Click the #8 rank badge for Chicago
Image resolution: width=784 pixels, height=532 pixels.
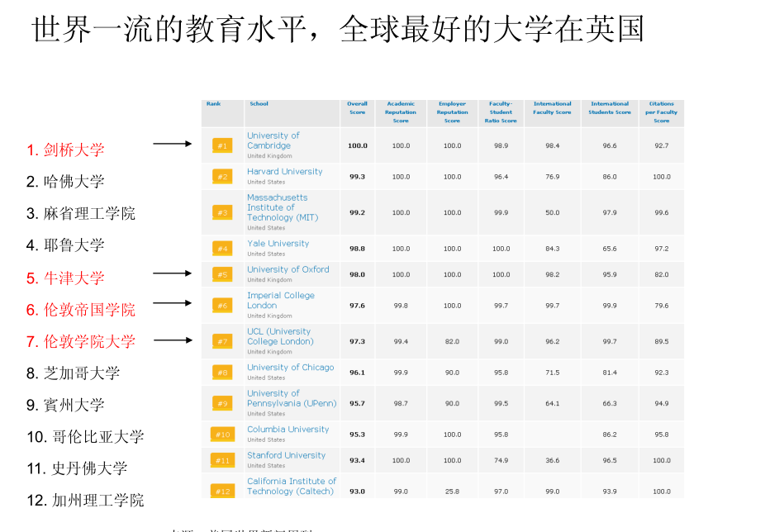pos(222,373)
